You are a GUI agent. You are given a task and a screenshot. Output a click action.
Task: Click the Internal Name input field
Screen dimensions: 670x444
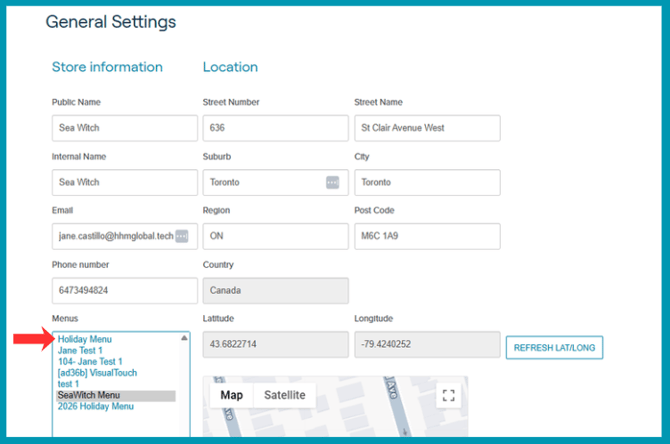click(x=125, y=182)
